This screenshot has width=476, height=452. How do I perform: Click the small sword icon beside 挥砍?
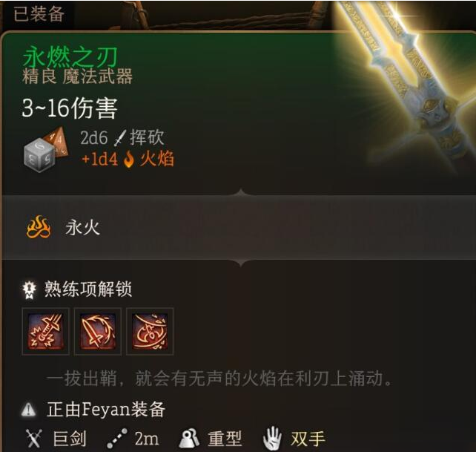point(119,138)
